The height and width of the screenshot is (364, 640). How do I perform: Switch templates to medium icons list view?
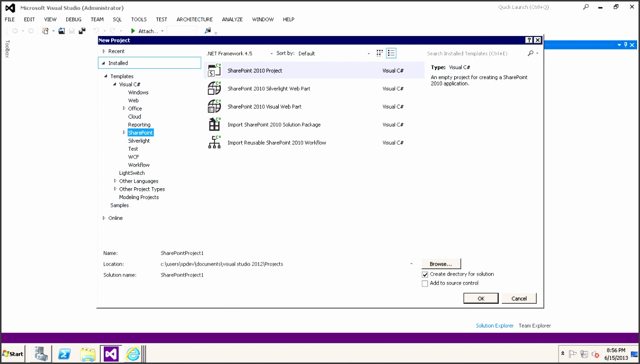[391, 53]
